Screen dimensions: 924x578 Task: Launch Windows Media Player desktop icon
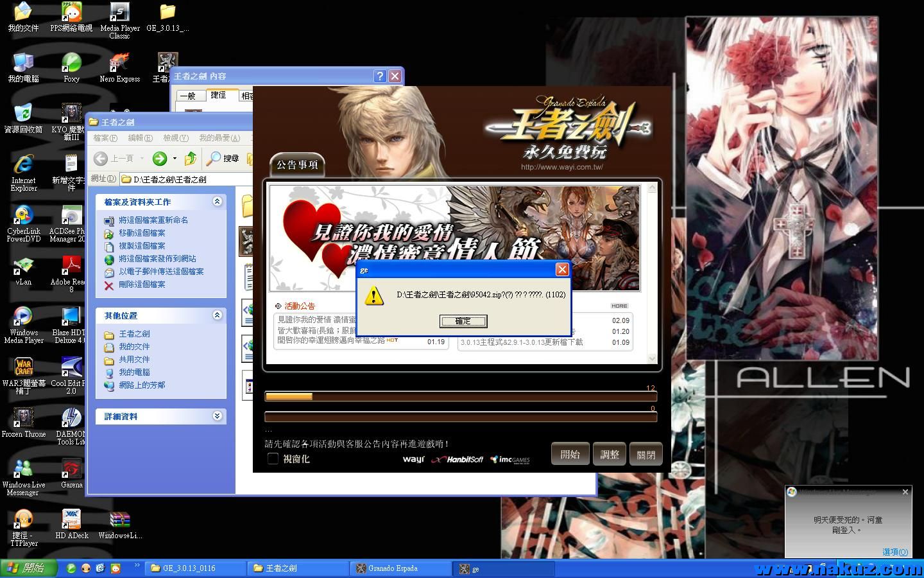click(24, 326)
